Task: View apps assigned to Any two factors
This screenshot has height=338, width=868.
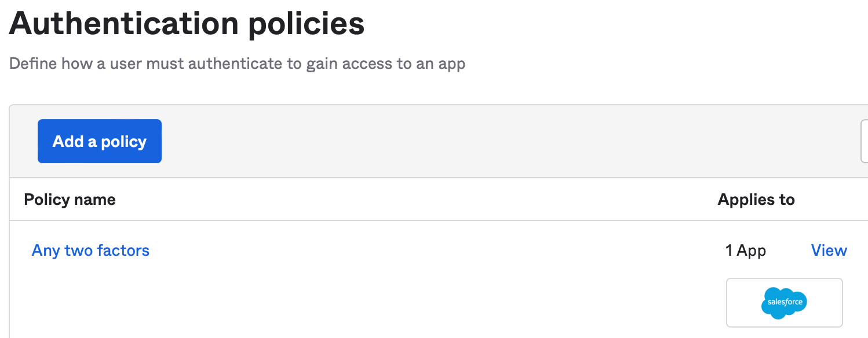Action: coord(829,251)
